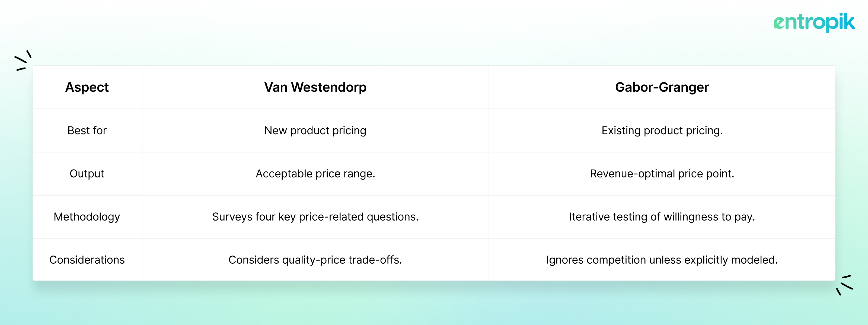Select Iterative testing of willingness to pay
The height and width of the screenshot is (325, 868).
pyautogui.click(x=662, y=217)
